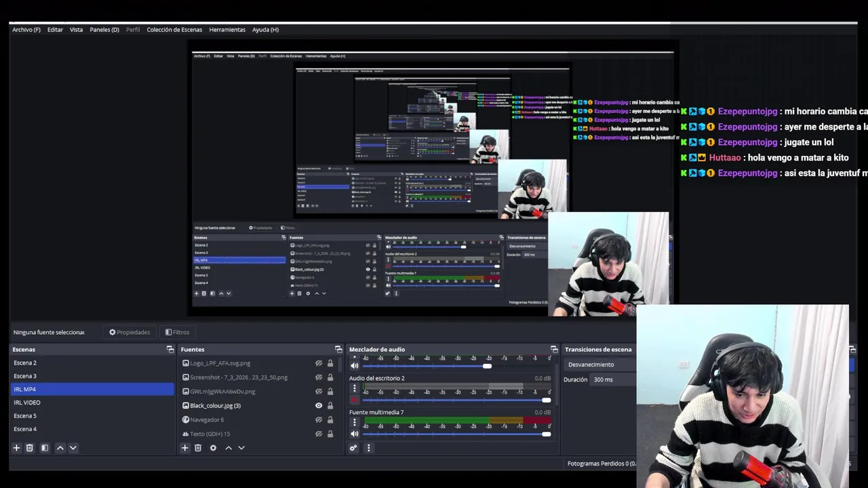Screen dimensions: 868x488
Task: Show the Navegador 6 source
Action: 319,420
